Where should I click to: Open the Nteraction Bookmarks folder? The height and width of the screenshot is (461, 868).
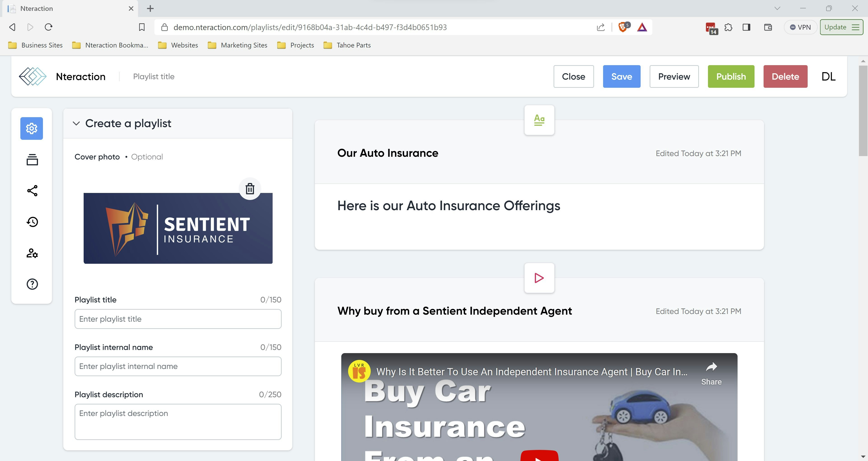[x=111, y=45]
